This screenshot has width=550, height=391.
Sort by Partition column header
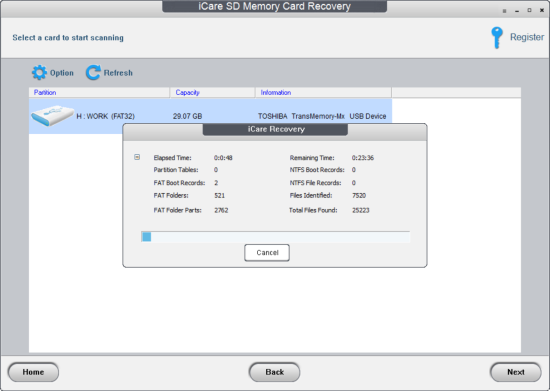(x=99, y=93)
